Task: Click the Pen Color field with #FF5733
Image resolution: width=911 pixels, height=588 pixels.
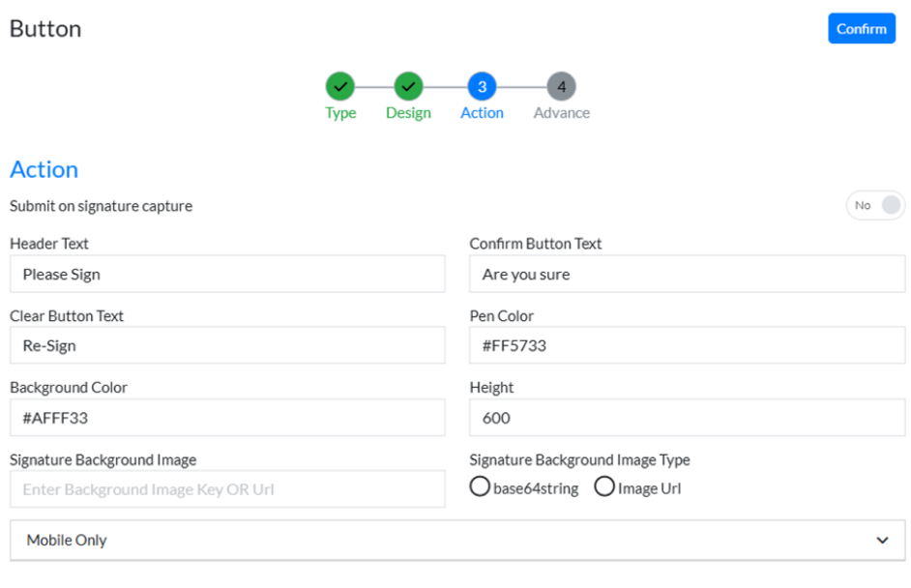Action: [x=687, y=346]
